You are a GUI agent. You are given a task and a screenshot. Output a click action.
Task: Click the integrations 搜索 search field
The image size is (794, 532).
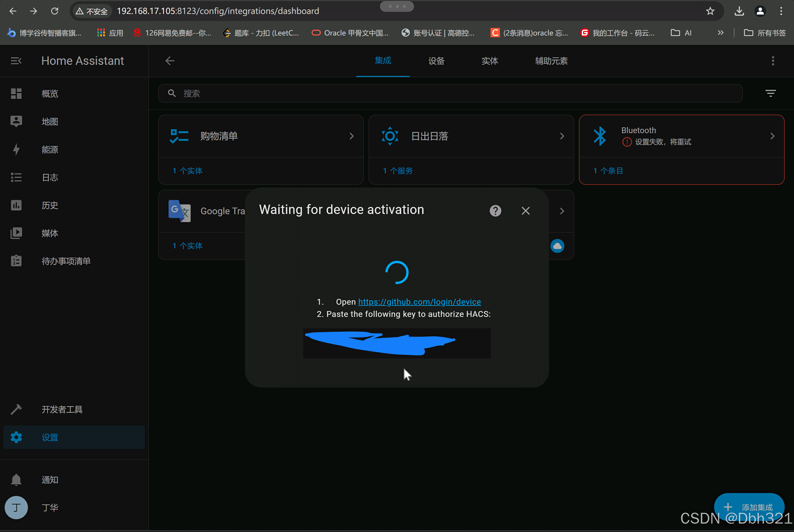click(450, 93)
